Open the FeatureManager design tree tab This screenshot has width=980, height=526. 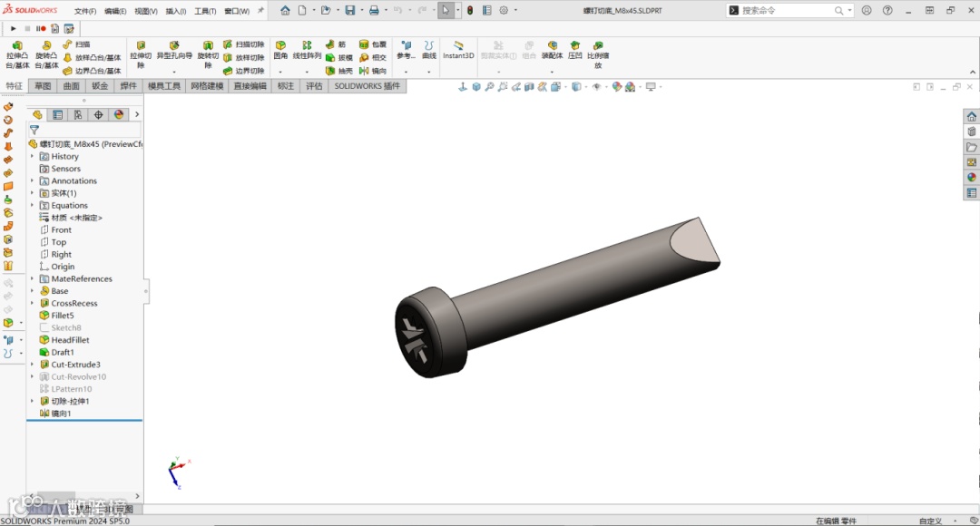point(37,115)
